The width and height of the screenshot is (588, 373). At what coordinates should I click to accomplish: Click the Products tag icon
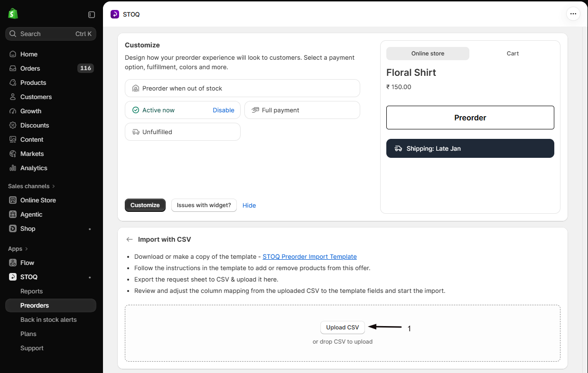13,82
